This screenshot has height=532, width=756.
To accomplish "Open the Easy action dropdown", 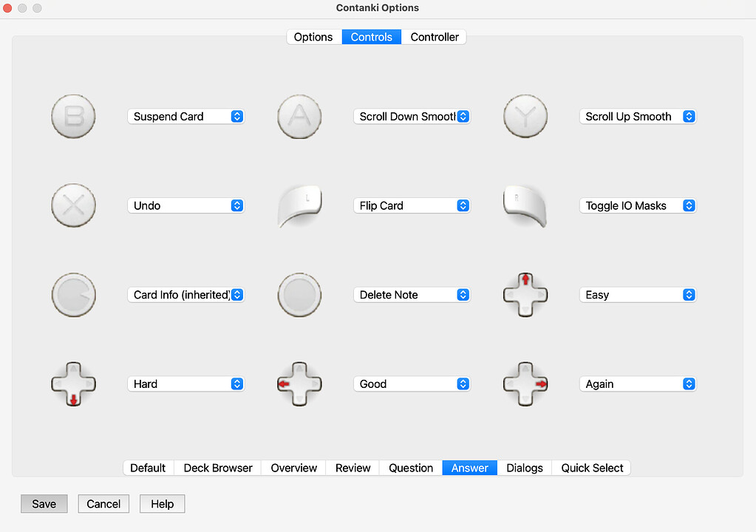I will (x=637, y=295).
